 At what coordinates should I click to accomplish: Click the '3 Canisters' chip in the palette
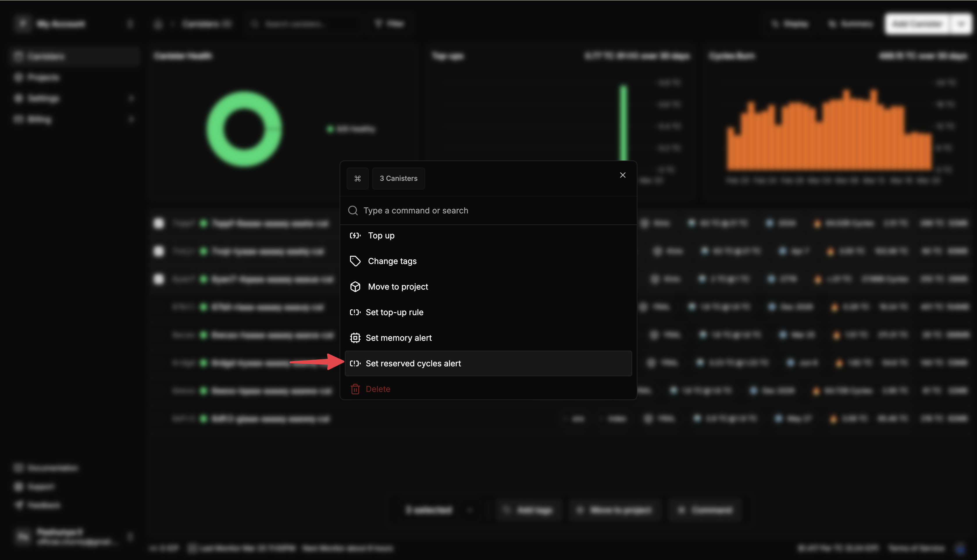tap(398, 178)
